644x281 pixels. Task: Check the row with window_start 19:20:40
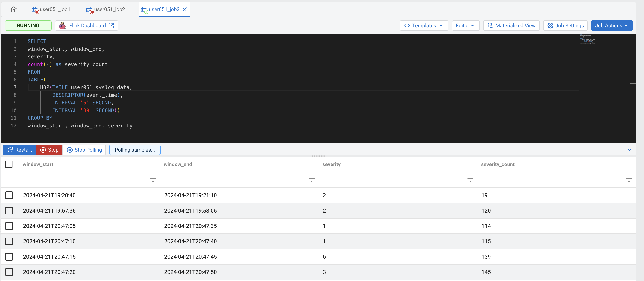coord(9,195)
